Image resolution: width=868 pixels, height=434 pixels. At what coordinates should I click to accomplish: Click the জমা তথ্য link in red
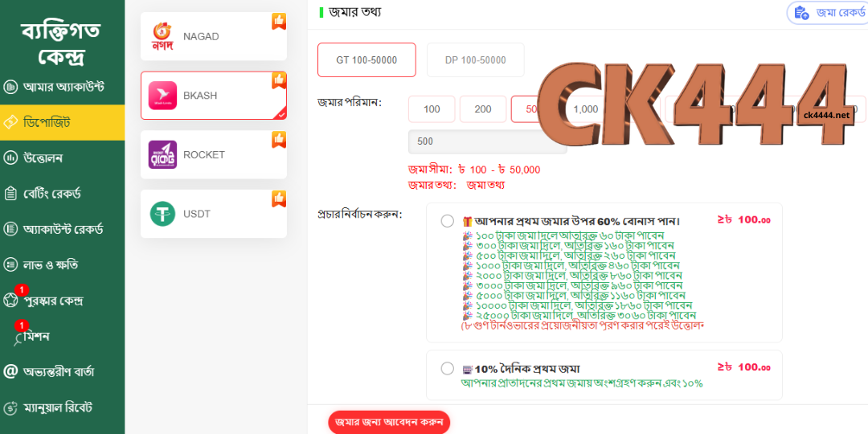click(x=485, y=185)
